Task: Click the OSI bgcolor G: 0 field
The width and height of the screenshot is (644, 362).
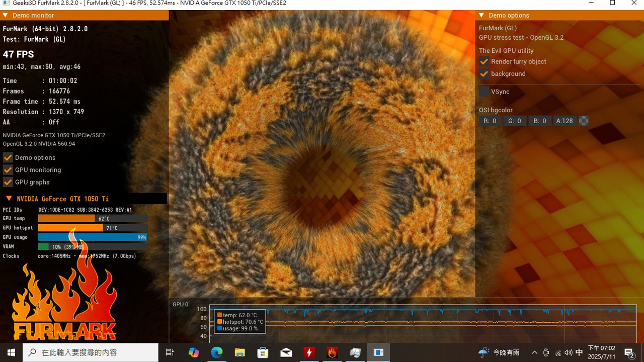Action: [515, 121]
